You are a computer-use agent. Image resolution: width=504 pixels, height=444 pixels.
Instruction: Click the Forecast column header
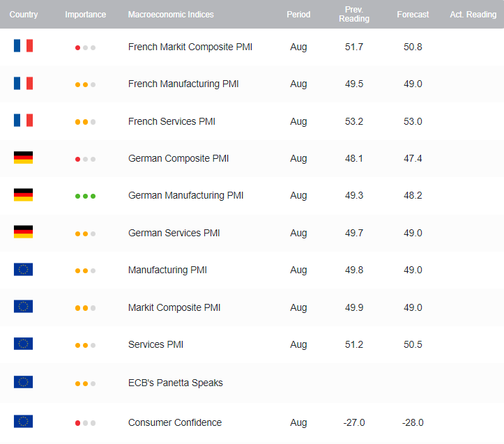pyautogui.click(x=413, y=15)
